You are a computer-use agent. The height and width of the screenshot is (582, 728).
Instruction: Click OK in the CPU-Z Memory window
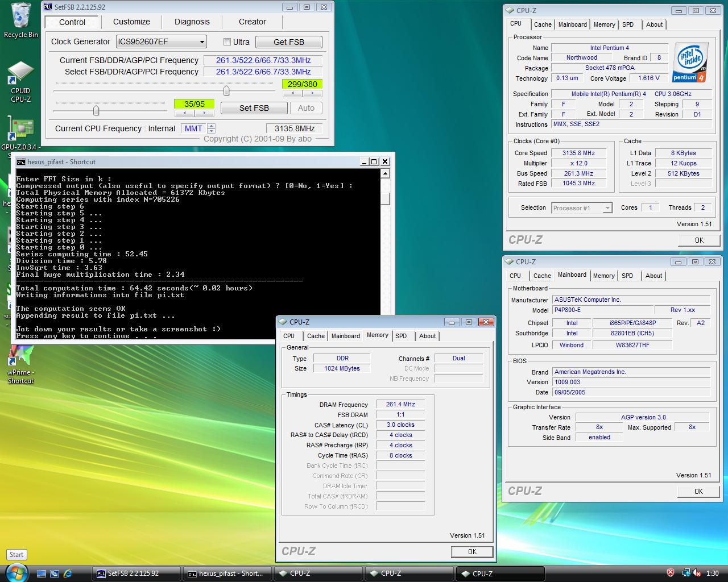click(x=472, y=552)
